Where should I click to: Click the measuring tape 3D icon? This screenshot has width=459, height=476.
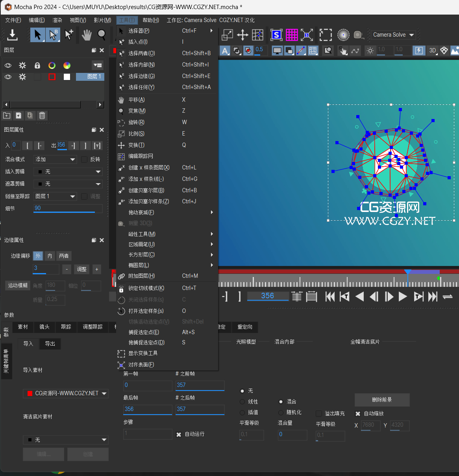click(x=358, y=35)
